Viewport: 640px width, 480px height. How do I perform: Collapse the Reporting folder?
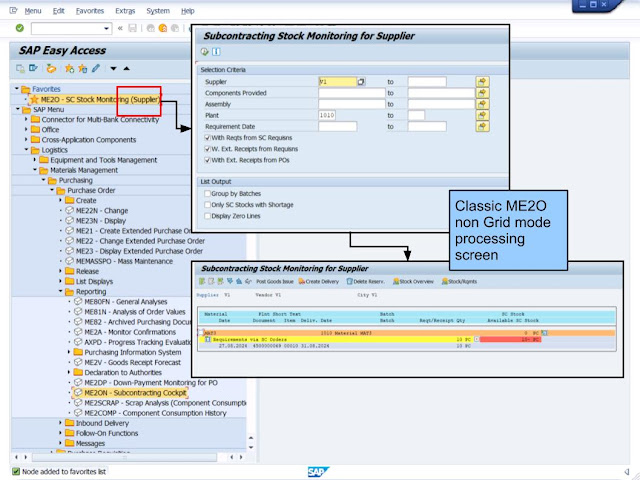click(x=60, y=291)
